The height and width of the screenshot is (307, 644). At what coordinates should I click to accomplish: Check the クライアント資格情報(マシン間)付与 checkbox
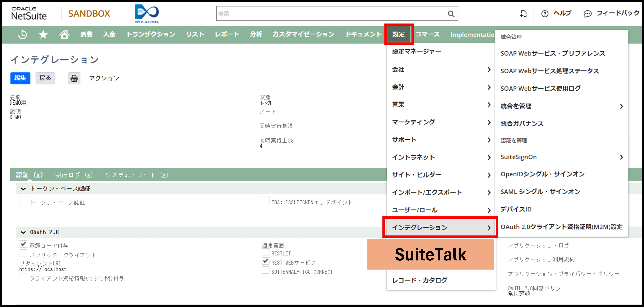[x=23, y=277]
